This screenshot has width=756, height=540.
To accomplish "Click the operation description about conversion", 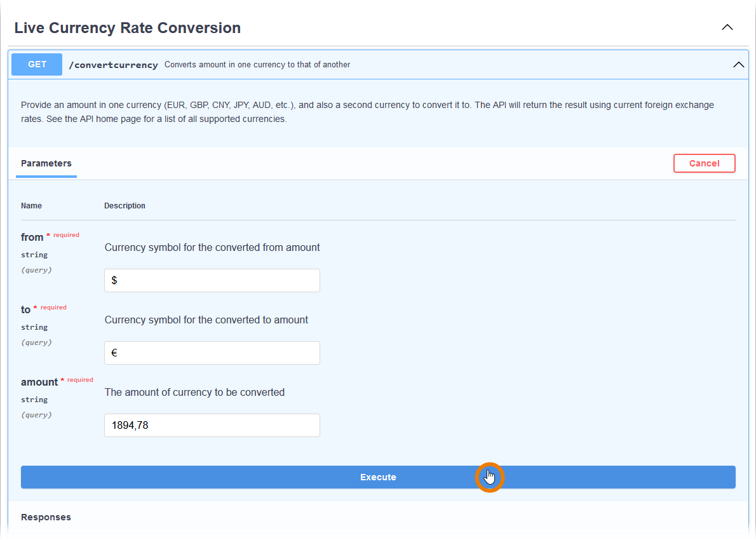I will tap(257, 64).
